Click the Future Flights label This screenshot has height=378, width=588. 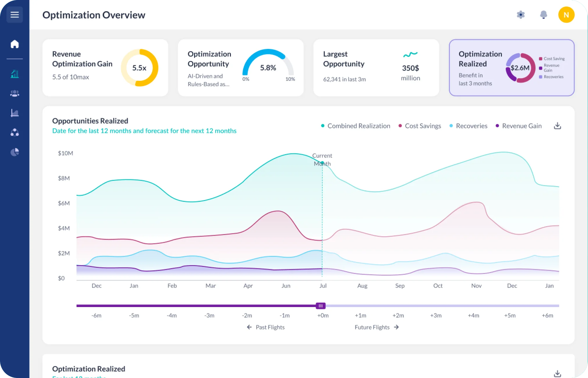click(x=372, y=327)
